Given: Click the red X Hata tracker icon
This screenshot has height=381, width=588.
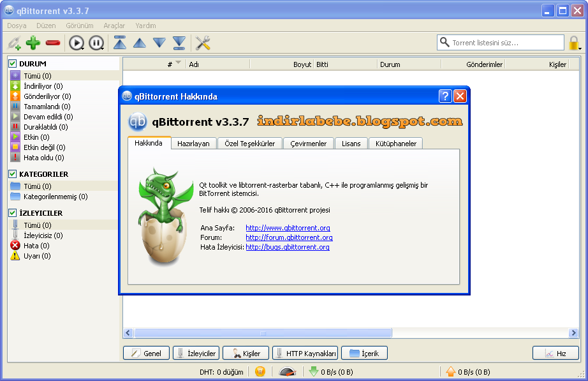Looking at the screenshot, I should click(15, 246).
